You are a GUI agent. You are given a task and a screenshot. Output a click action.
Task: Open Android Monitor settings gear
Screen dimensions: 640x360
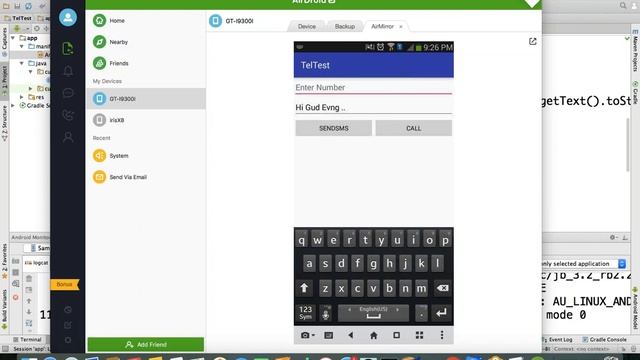click(613, 237)
